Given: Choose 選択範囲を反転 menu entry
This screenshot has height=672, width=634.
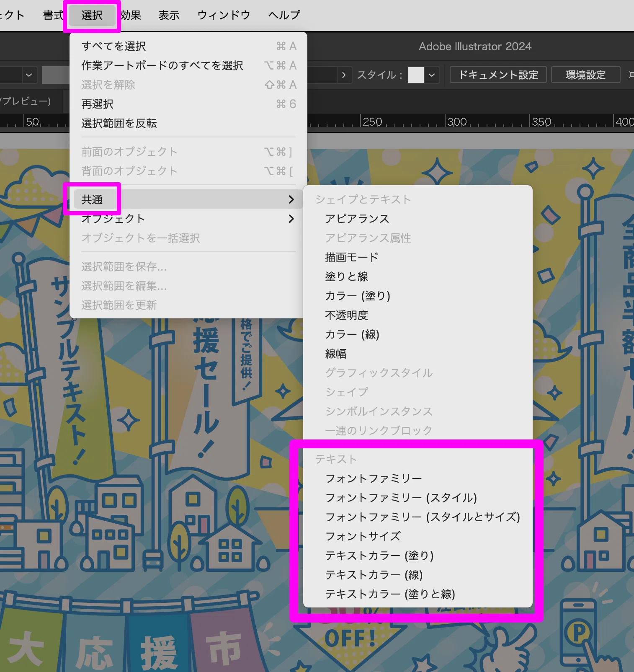Looking at the screenshot, I should click(x=188, y=123).
